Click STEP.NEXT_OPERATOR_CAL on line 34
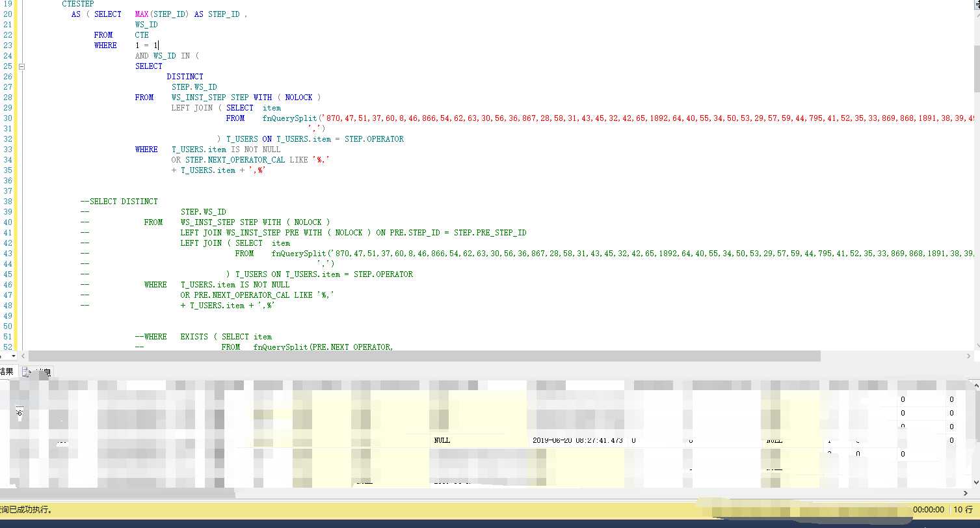 [235, 160]
